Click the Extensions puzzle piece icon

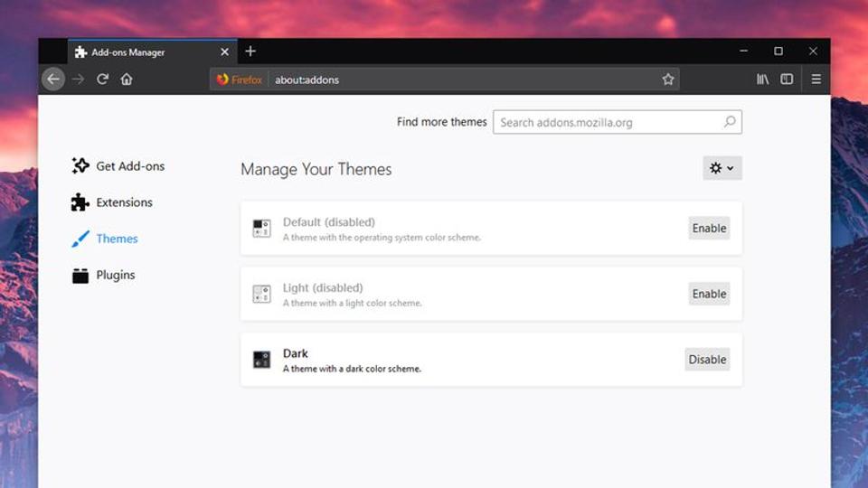(x=80, y=202)
